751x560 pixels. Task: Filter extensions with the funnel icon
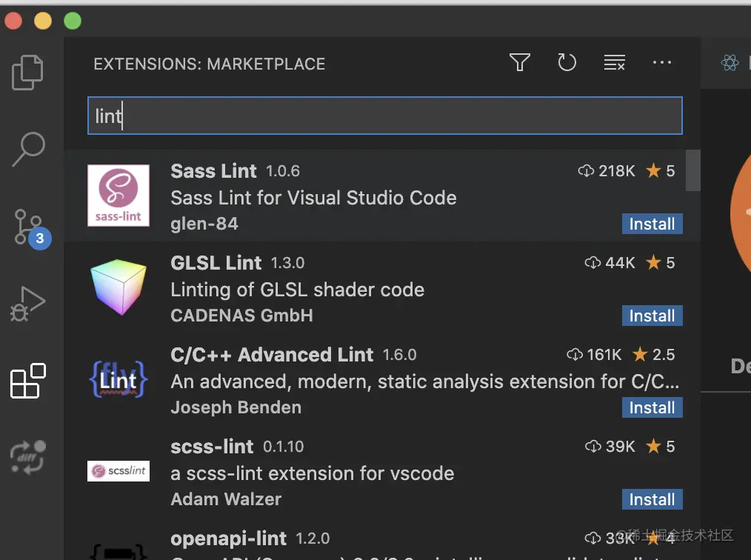(520, 62)
